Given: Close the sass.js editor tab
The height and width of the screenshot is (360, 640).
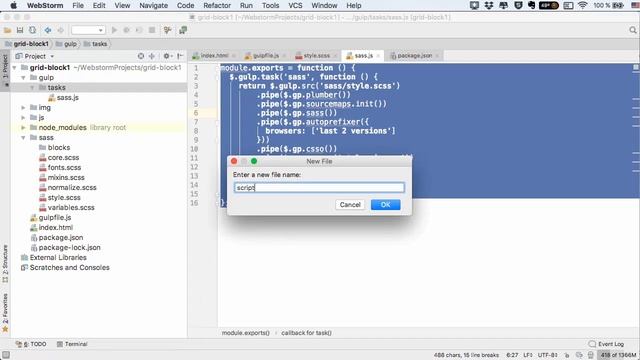Looking at the screenshot, I should click(378, 56).
